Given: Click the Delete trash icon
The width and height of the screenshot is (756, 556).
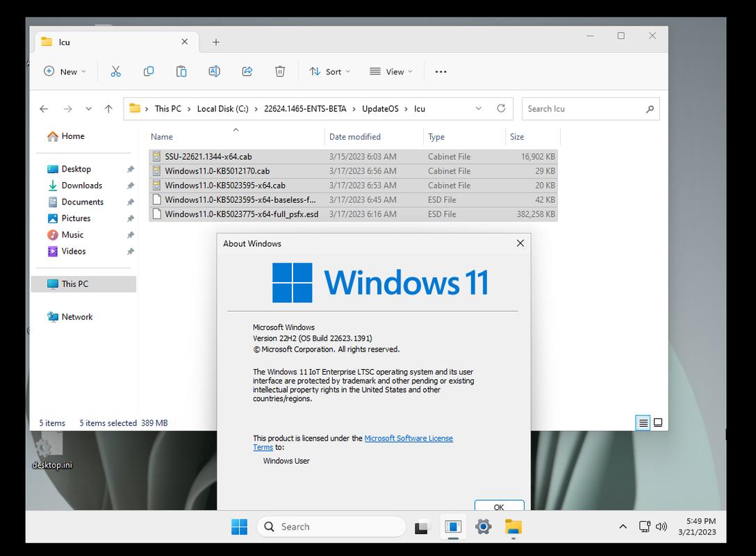Looking at the screenshot, I should [280, 72].
